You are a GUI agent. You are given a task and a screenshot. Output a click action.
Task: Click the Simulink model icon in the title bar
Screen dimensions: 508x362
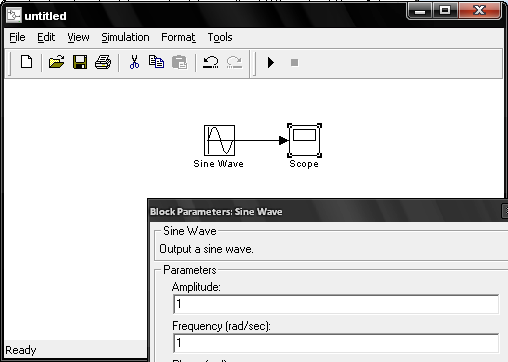(x=14, y=15)
